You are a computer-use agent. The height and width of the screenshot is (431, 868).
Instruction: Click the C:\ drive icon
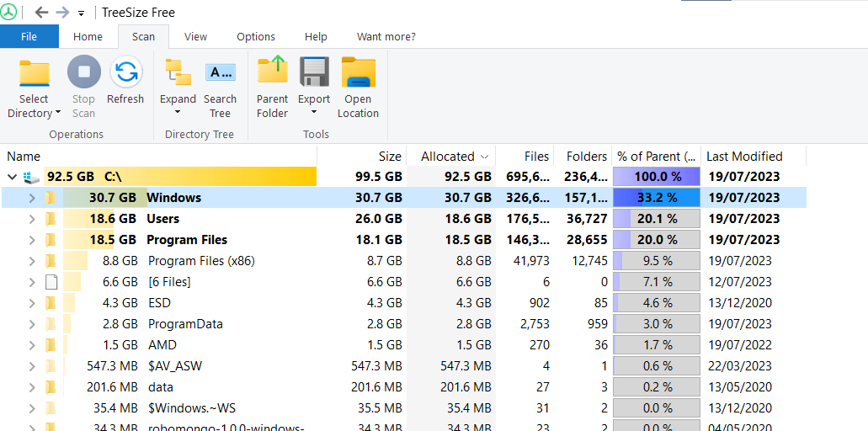pos(31,178)
